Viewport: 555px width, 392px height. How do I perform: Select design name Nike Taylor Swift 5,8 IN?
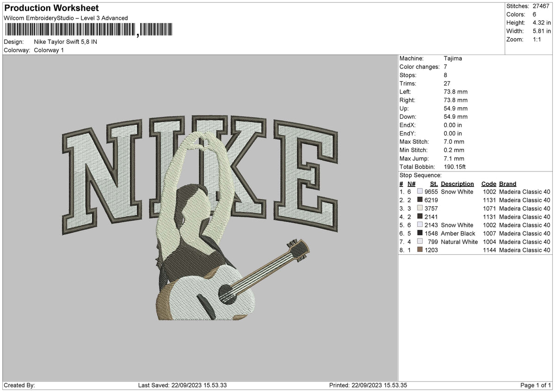[66, 42]
